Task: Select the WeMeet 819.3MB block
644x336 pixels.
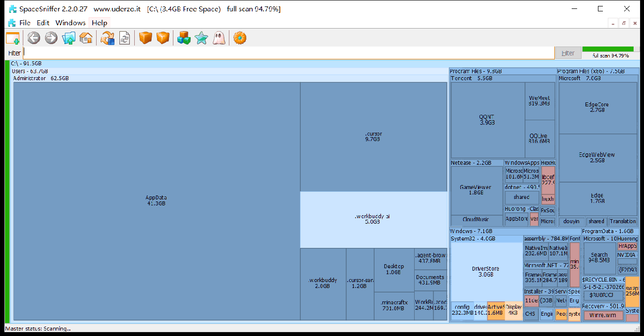Action: [540, 101]
